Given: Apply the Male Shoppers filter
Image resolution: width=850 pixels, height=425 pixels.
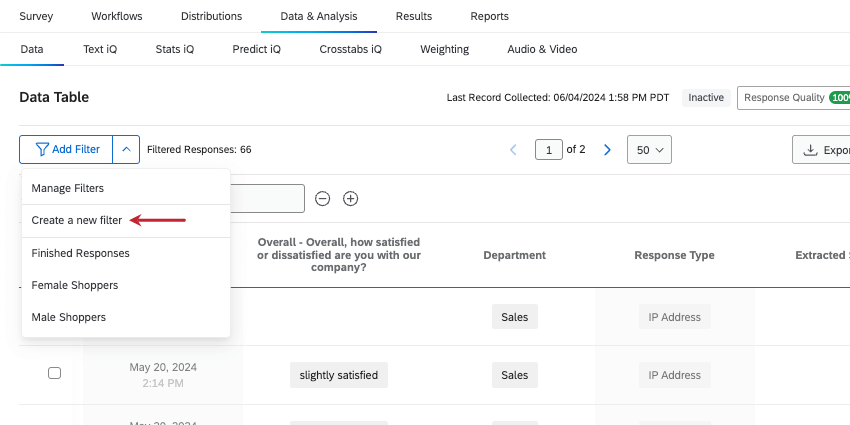Looking at the screenshot, I should 69,317.
